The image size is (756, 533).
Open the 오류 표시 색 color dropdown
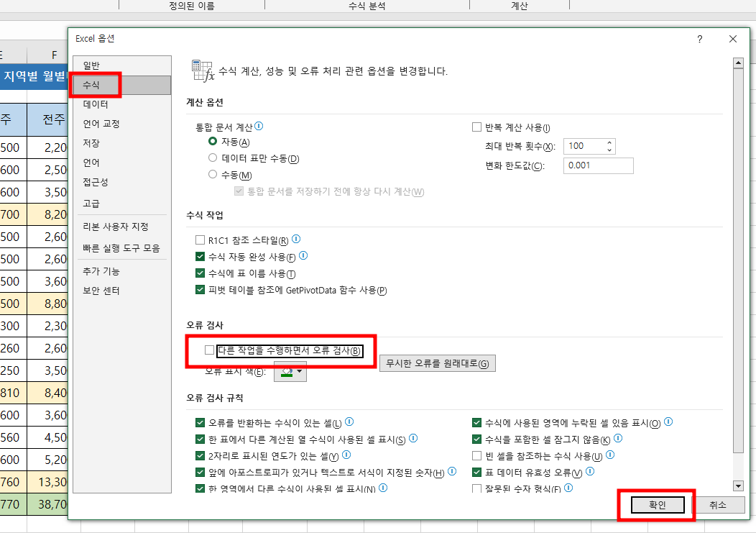pyautogui.click(x=290, y=371)
